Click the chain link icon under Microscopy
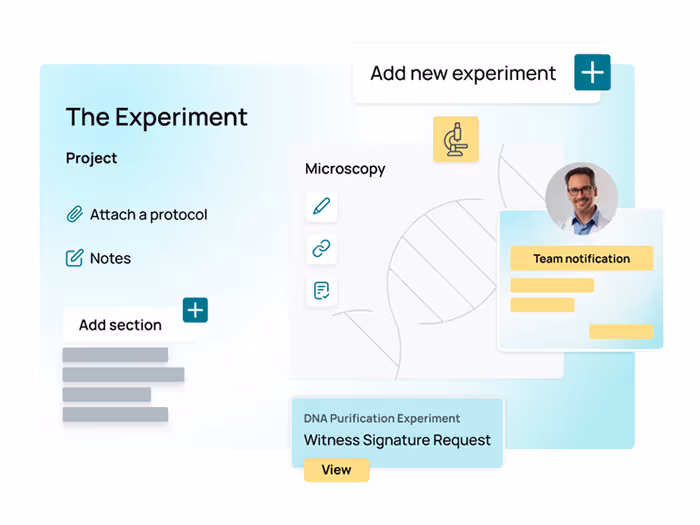The width and height of the screenshot is (700, 525). coord(321,248)
